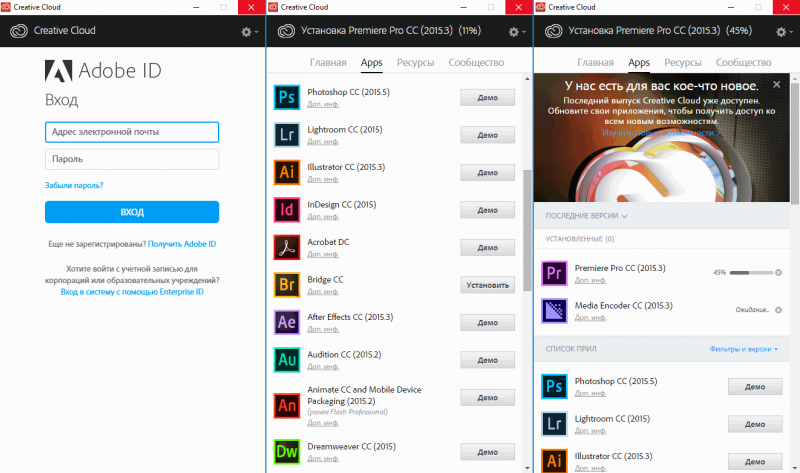Cancel the Premiere Pro installation

pyautogui.click(x=779, y=272)
